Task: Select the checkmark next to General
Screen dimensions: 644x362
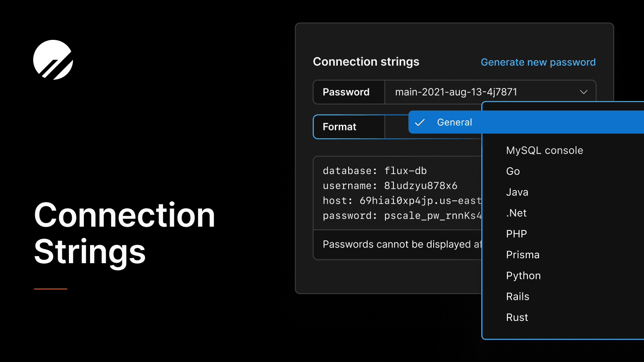Action: pyautogui.click(x=420, y=122)
